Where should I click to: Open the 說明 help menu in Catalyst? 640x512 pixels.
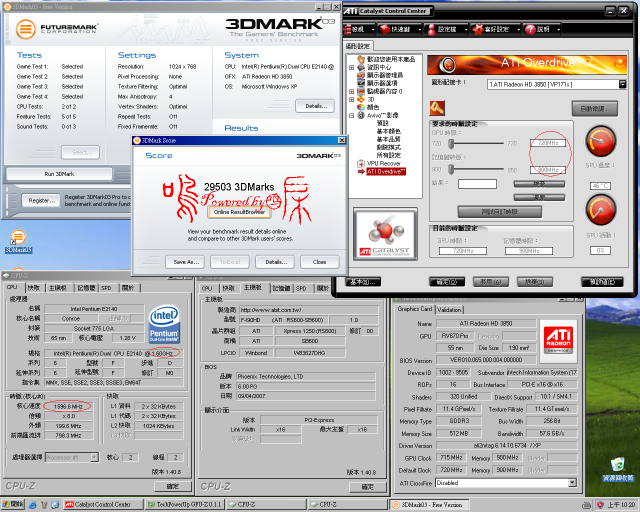pos(538,29)
